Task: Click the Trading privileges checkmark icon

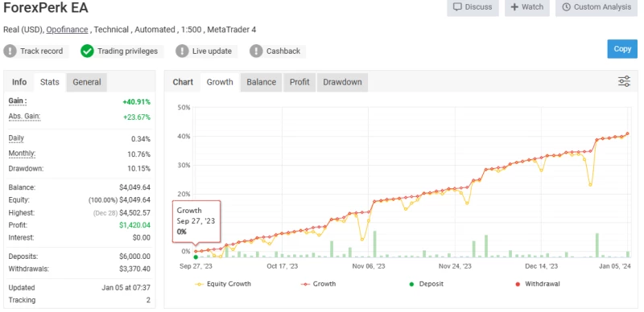Action: click(x=87, y=51)
